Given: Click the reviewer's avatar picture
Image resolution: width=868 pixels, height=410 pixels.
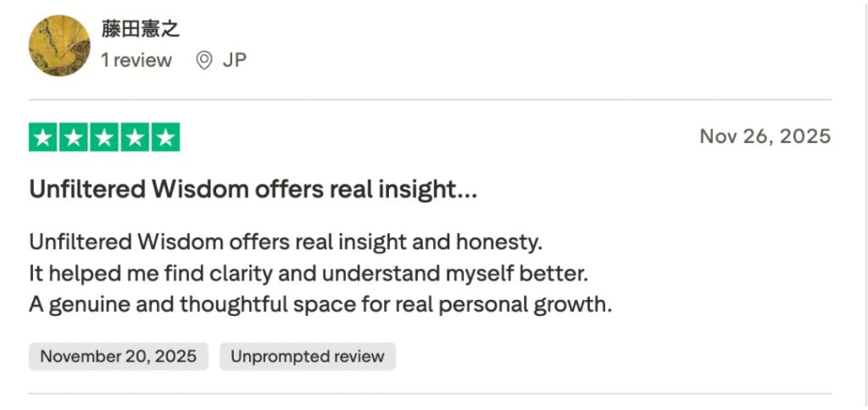Looking at the screenshot, I should [59, 46].
